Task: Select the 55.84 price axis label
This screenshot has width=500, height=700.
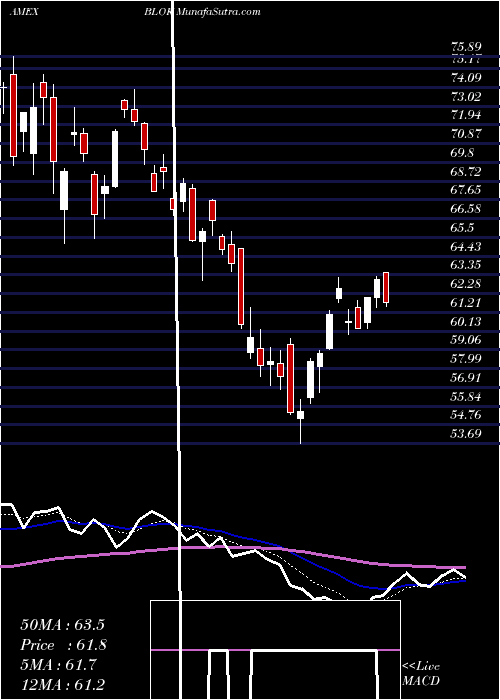Action: coord(465,396)
